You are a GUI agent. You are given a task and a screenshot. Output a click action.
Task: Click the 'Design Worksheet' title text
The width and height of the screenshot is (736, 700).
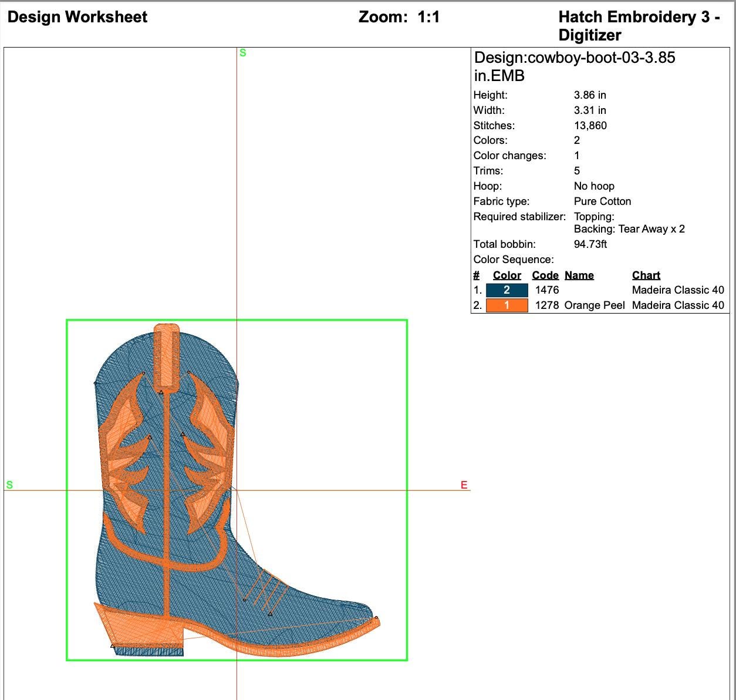(x=77, y=17)
